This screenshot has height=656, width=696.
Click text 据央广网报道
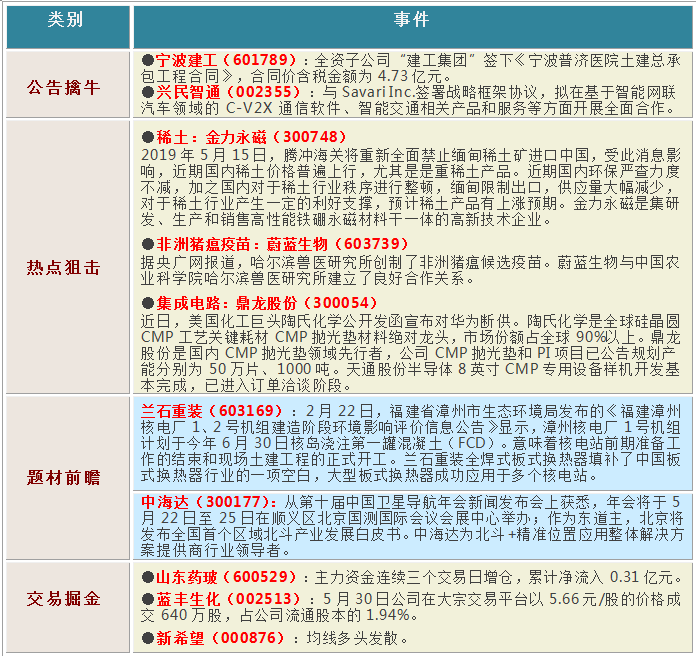[x=188, y=262]
